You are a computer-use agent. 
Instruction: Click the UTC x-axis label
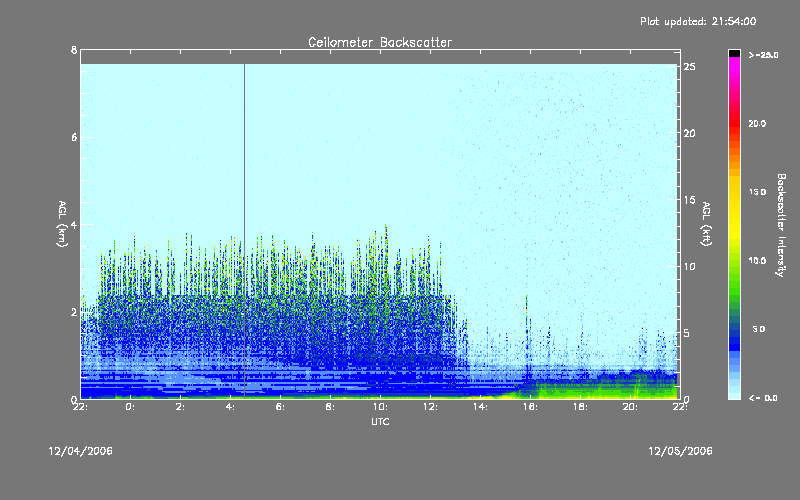click(380, 421)
